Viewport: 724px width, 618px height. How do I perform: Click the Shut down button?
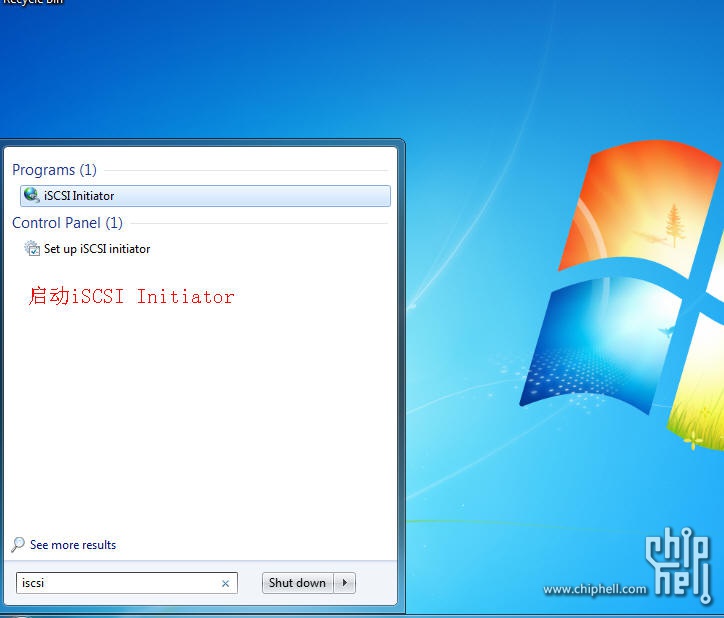pyautogui.click(x=297, y=583)
